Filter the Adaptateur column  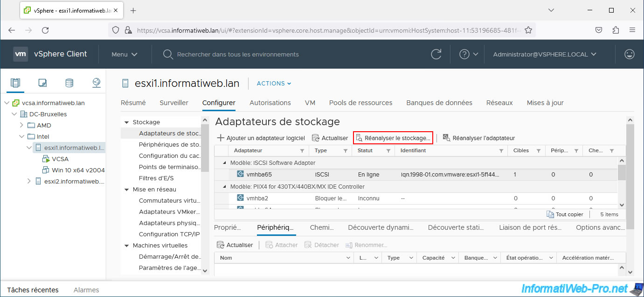tap(302, 151)
